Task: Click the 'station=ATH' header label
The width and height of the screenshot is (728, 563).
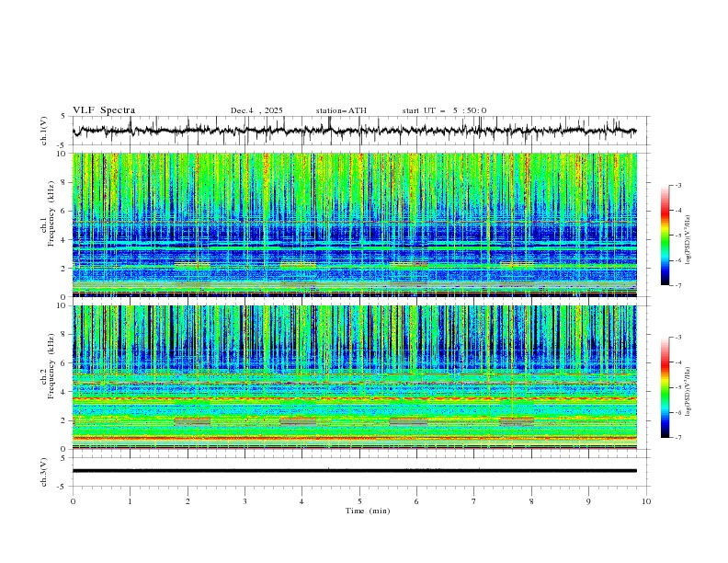Action: point(341,110)
